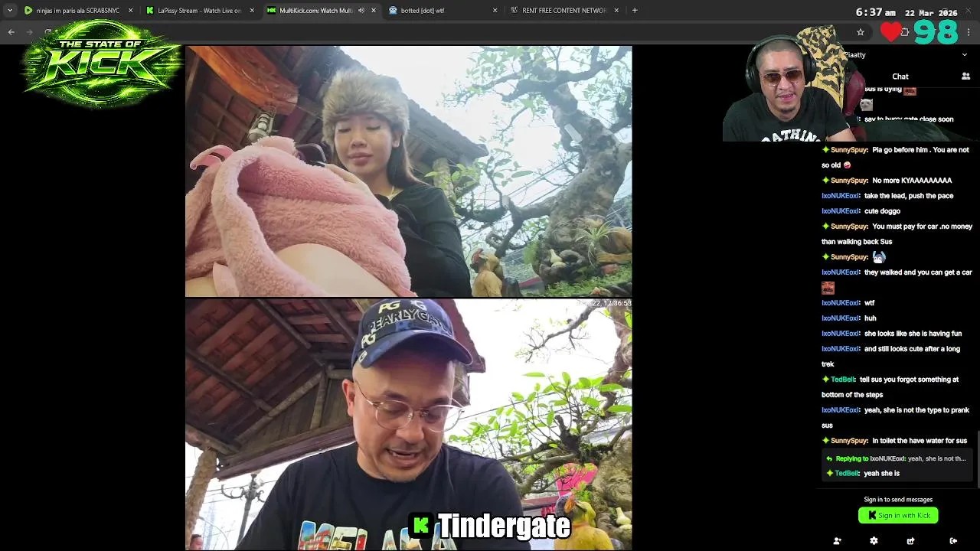Click SunnySpuy's name on 'No more KYAAAAAAAAA'
The height and width of the screenshot is (551, 980).
pos(848,181)
